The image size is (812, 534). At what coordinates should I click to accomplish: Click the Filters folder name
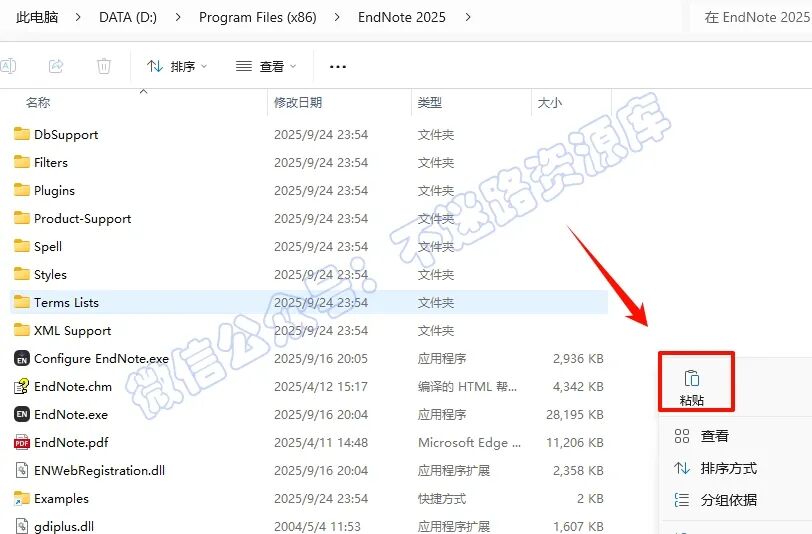pyautogui.click(x=51, y=163)
